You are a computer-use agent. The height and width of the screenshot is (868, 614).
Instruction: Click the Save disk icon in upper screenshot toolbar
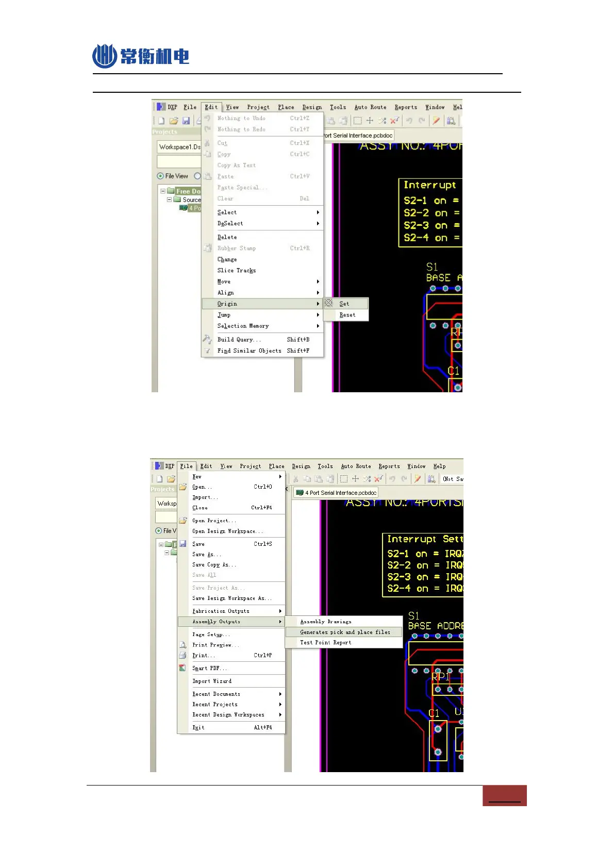[x=186, y=121]
